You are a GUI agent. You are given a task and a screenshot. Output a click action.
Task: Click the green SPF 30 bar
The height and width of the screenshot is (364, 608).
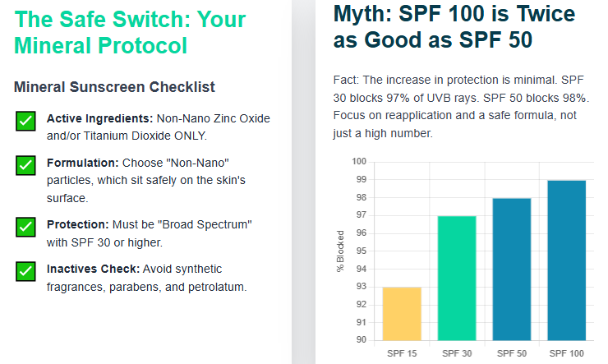pos(457,278)
